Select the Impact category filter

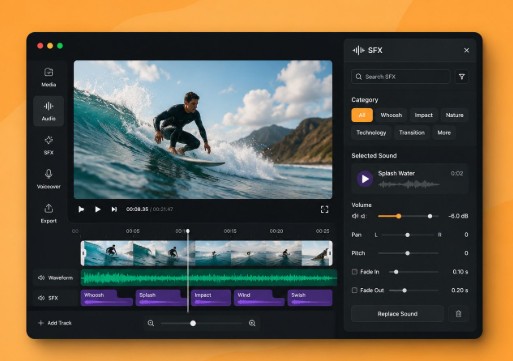(x=424, y=115)
